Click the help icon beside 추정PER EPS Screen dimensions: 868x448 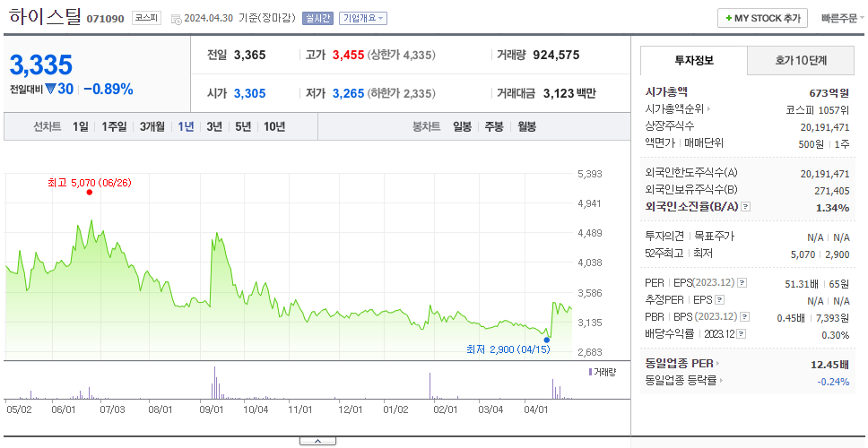[x=719, y=300]
